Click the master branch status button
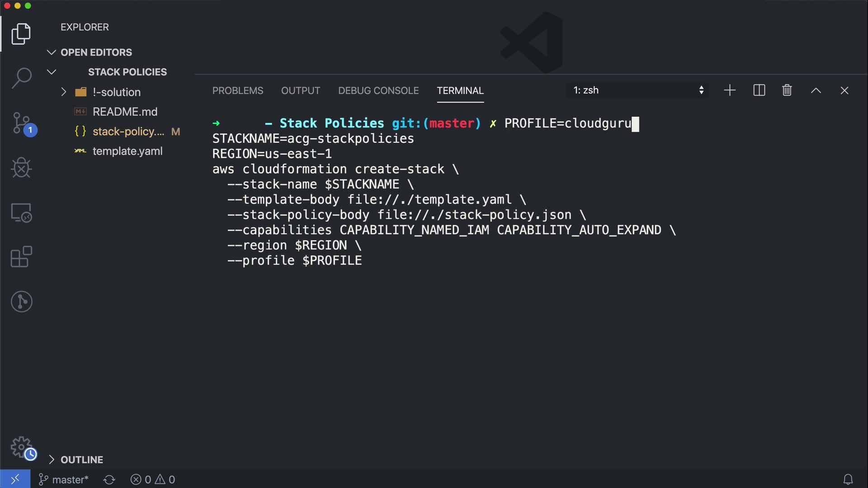Image resolution: width=868 pixels, height=488 pixels. tap(64, 479)
